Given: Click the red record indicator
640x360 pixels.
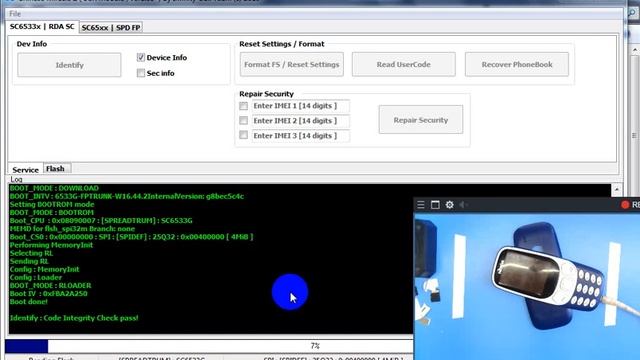Looking at the screenshot, I should [625, 204].
